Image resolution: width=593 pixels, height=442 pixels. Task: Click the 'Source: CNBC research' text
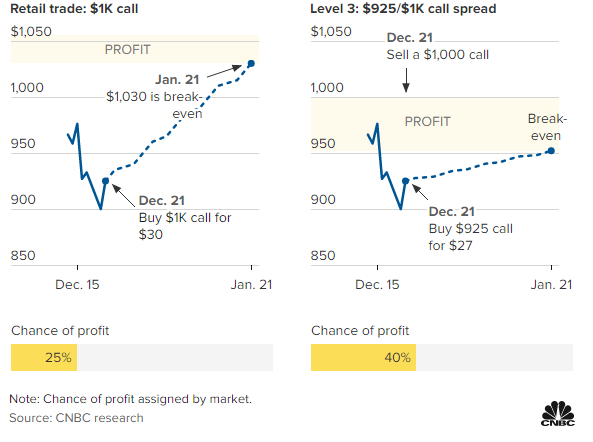pyautogui.click(x=76, y=418)
